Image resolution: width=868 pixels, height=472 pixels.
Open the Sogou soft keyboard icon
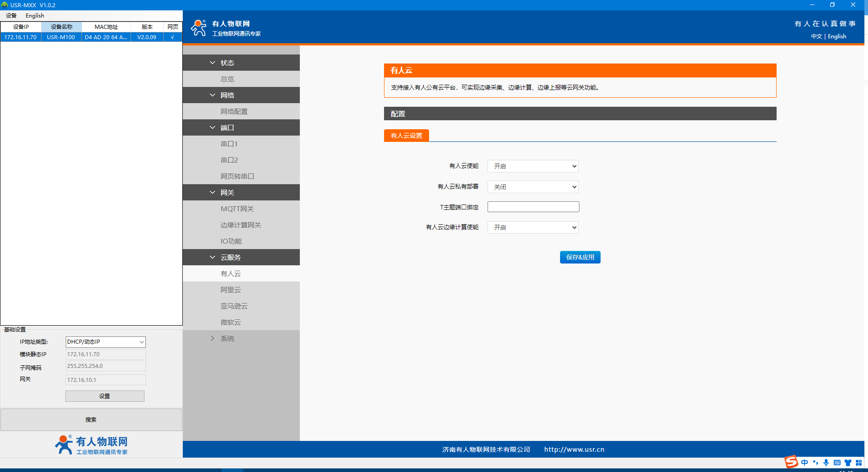pos(837,463)
